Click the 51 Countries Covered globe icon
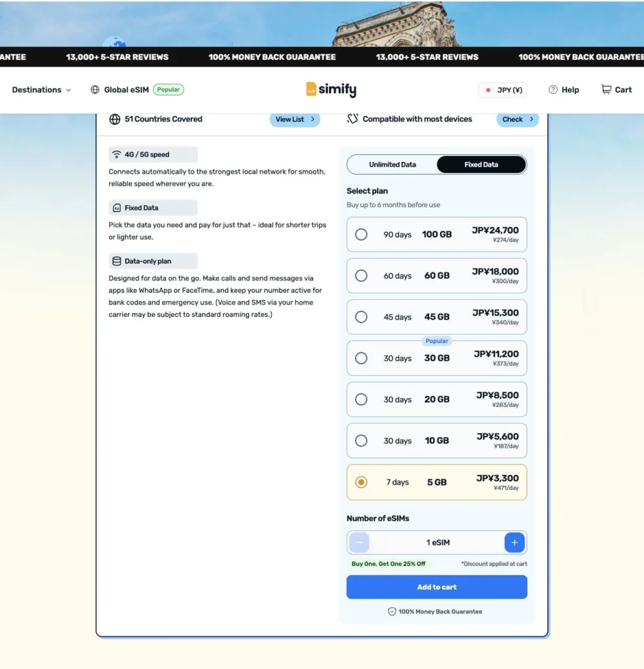This screenshot has height=669, width=644. [x=114, y=119]
